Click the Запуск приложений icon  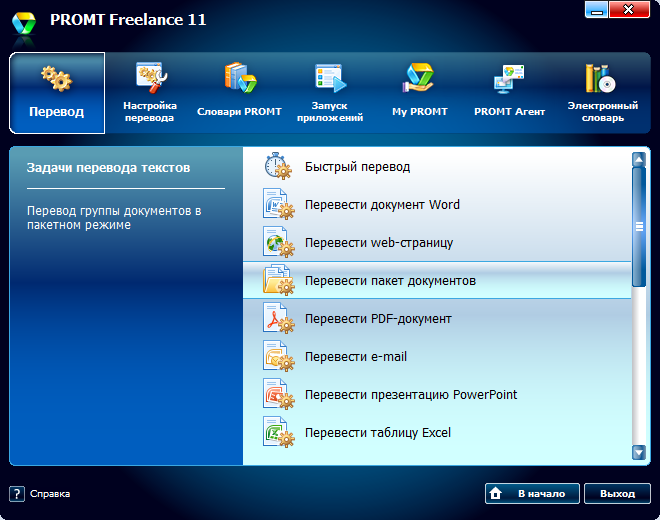[330, 78]
